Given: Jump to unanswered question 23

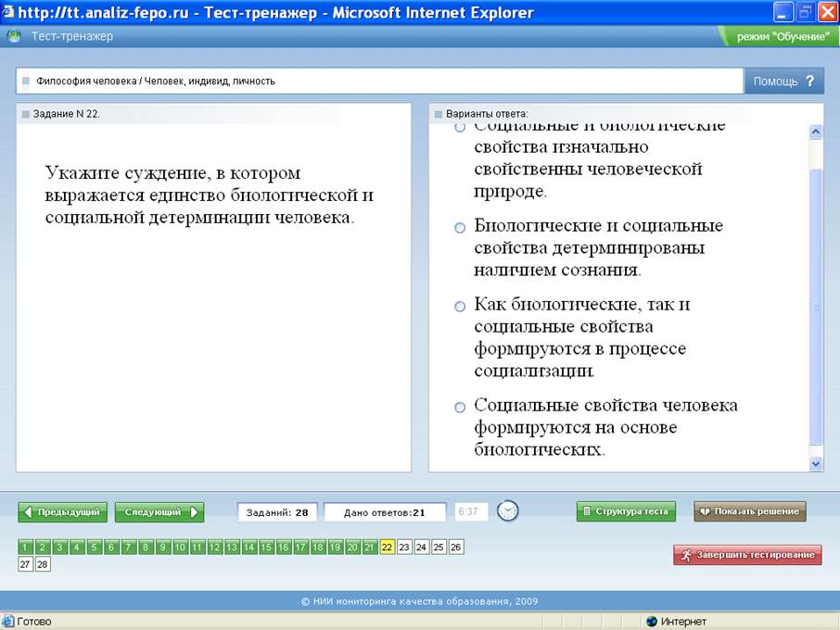Looking at the screenshot, I should [x=404, y=547].
